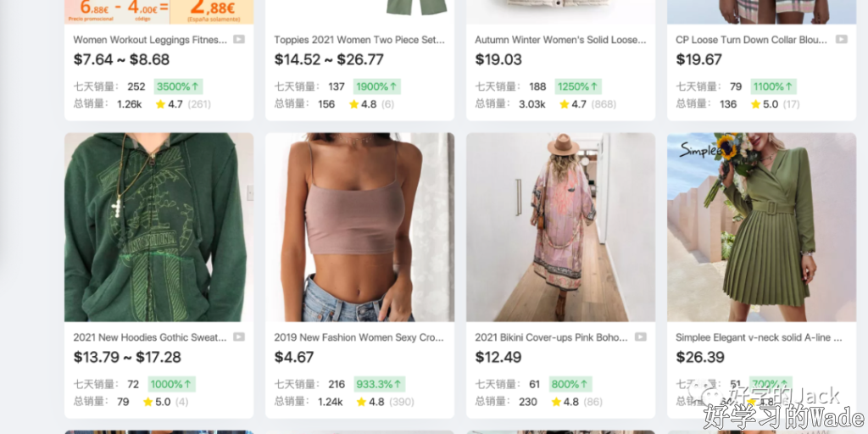Click video icon beside Women Workout Leggings title
This screenshot has height=434, width=868.
[238, 39]
